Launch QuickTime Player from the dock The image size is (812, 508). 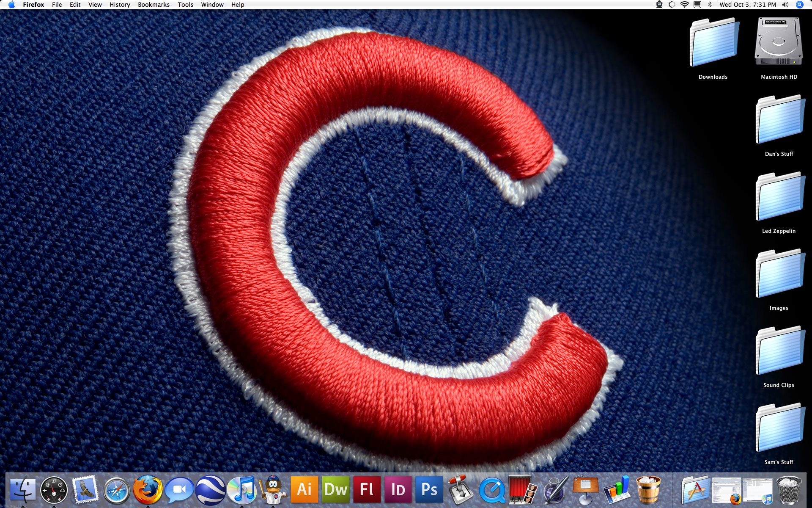pyautogui.click(x=492, y=490)
